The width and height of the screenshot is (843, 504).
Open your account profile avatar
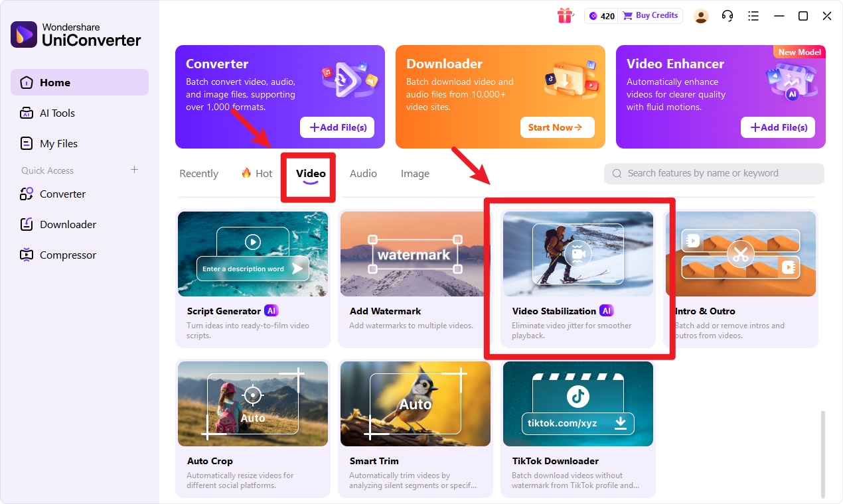pyautogui.click(x=701, y=15)
